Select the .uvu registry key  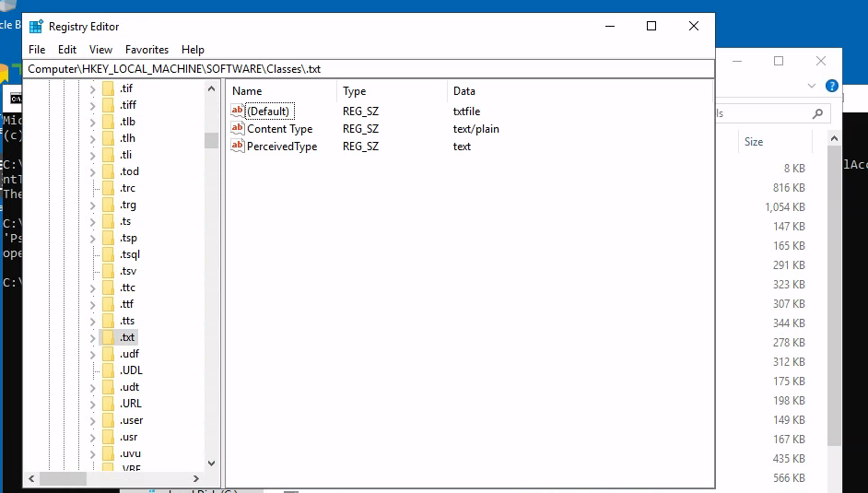[130, 453]
